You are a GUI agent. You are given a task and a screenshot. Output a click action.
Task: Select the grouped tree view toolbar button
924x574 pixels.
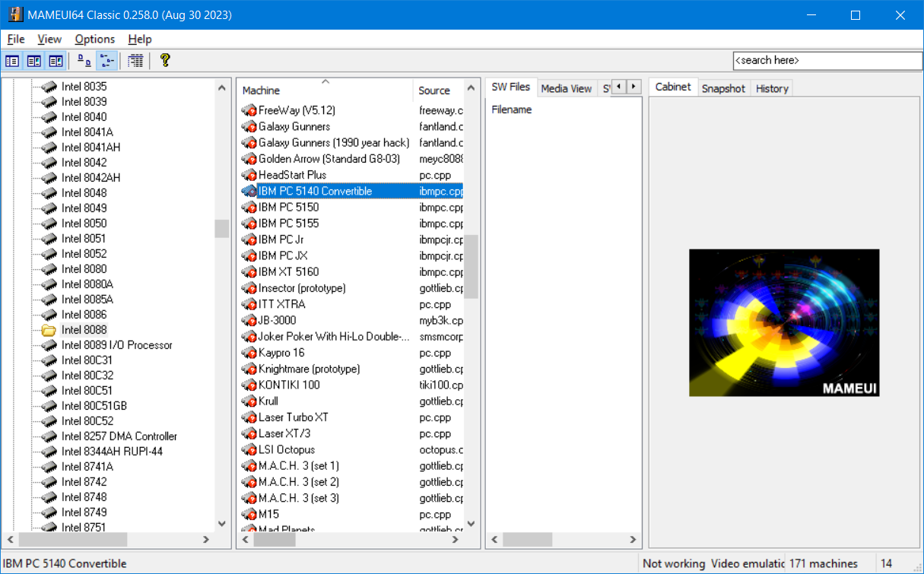[x=106, y=61]
